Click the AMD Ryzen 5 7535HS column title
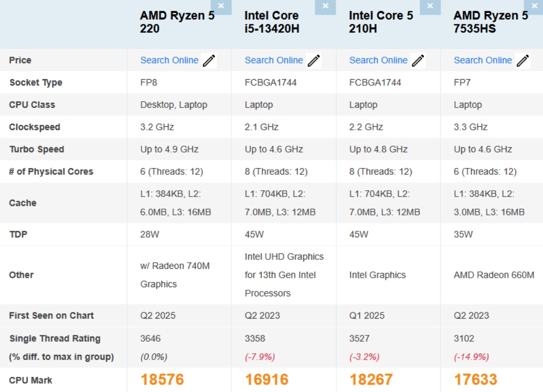The width and height of the screenshot is (543, 392). point(491,22)
